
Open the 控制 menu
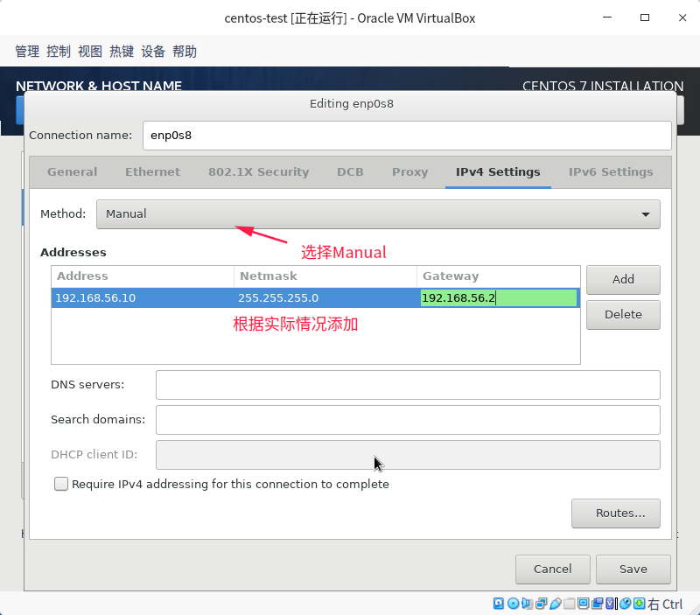[x=59, y=52]
